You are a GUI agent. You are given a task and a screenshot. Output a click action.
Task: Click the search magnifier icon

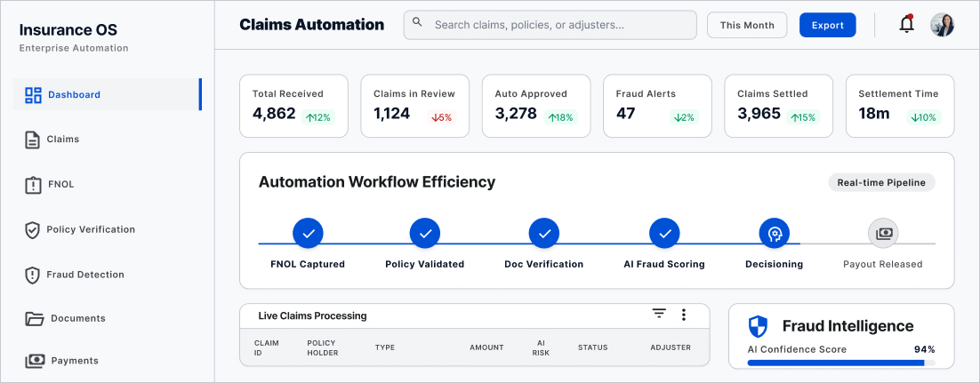click(x=417, y=23)
